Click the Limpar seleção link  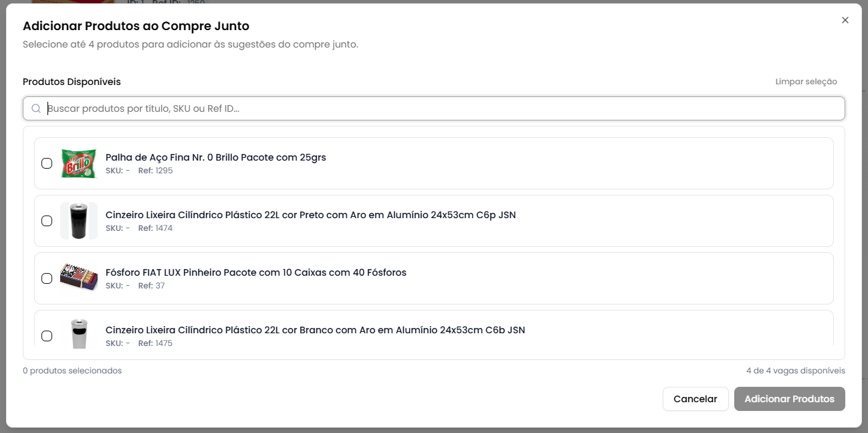click(806, 81)
